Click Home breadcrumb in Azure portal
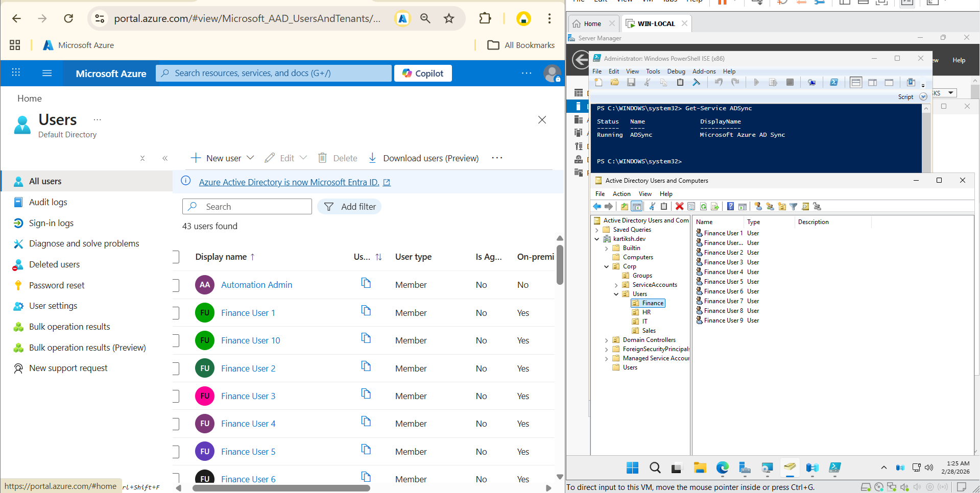 click(x=30, y=98)
